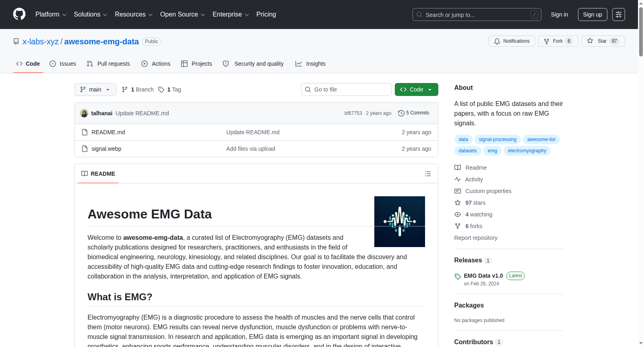Open the green Code dropdown
Image resolution: width=644 pixels, height=347 pixels.
417,89
